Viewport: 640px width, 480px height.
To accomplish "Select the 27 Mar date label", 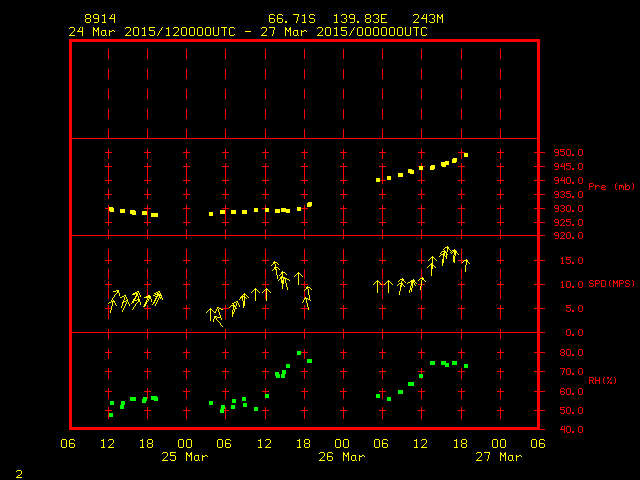I will [x=497, y=457].
